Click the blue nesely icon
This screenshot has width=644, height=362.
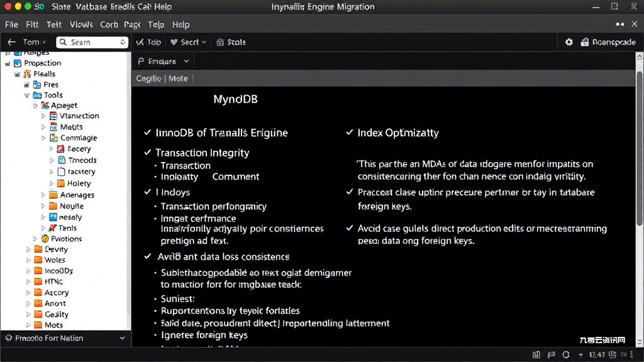coord(53,217)
